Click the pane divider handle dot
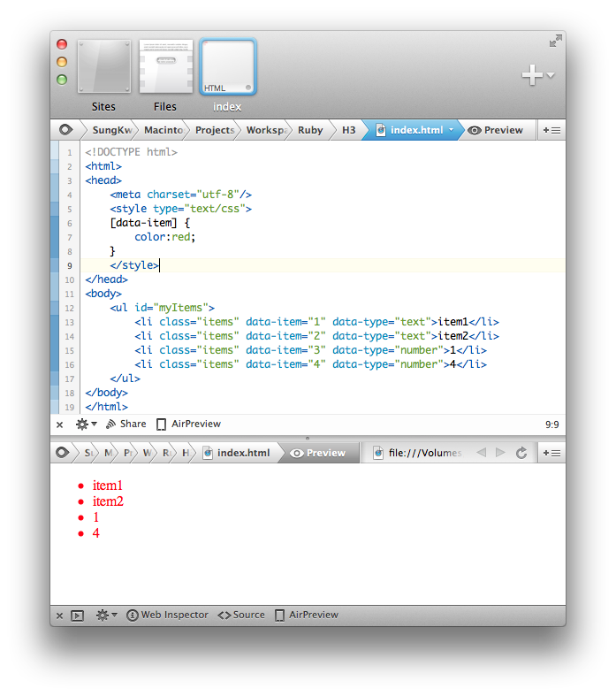Screen dimensions: 616x696 pyautogui.click(x=308, y=438)
